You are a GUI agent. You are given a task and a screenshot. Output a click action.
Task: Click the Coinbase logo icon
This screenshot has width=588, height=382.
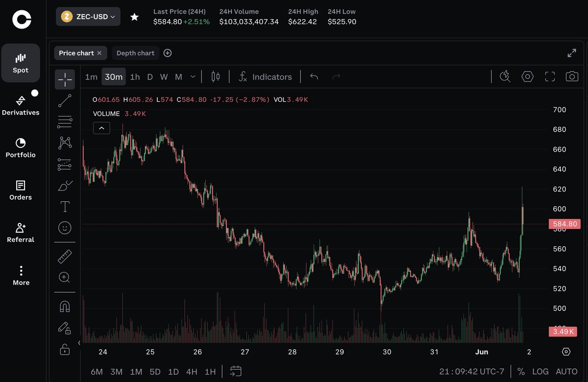(x=22, y=19)
